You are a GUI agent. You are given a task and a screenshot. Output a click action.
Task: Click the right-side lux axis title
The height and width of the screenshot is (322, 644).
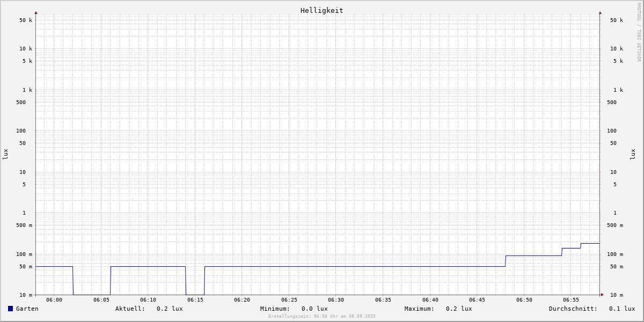click(x=633, y=154)
